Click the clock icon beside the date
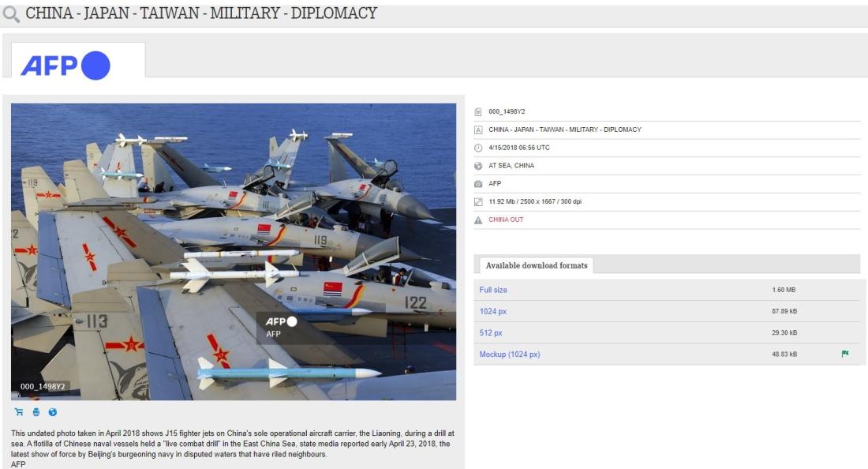Image resolution: width=868 pixels, height=469 pixels. pos(478,148)
